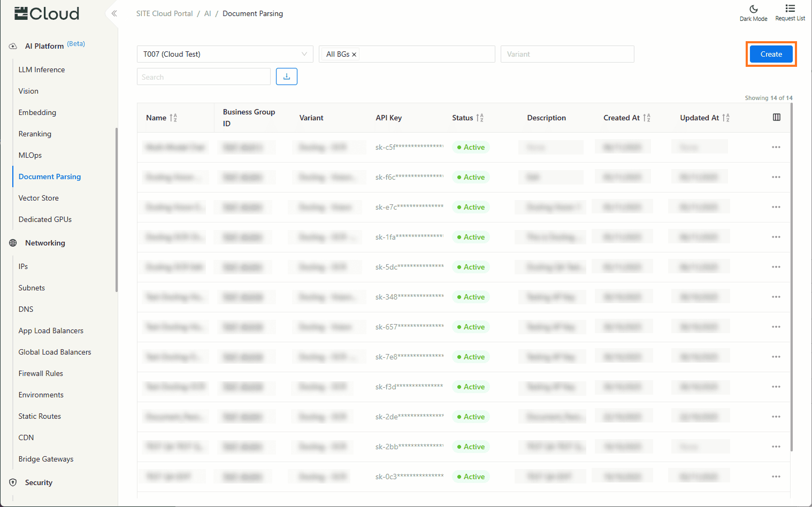Sort by Status column arrows

(x=480, y=118)
